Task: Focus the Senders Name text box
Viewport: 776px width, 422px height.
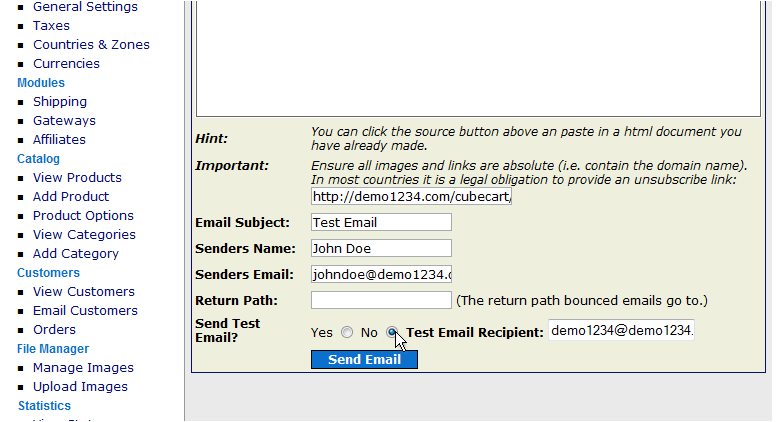Action: pos(381,248)
